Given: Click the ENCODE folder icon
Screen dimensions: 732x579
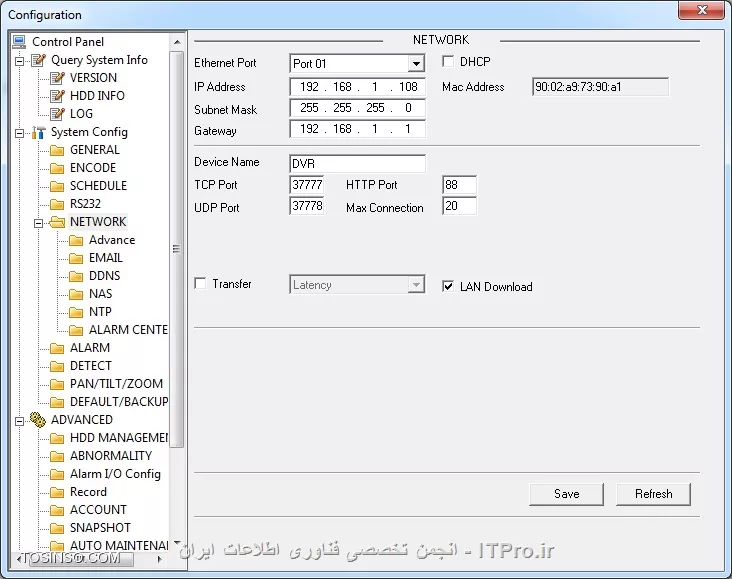Looking at the screenshot, I should 57,168.
